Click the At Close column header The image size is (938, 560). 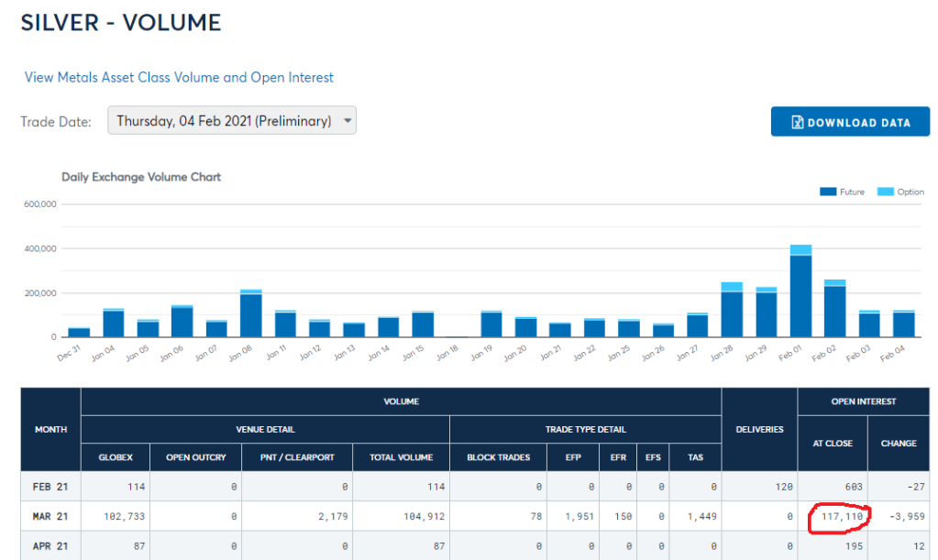[833, 444]
